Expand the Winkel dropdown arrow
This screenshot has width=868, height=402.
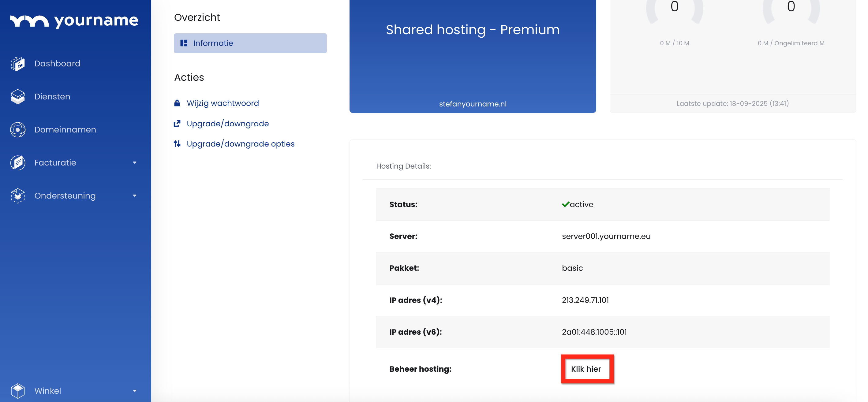(x=134, y=391)
